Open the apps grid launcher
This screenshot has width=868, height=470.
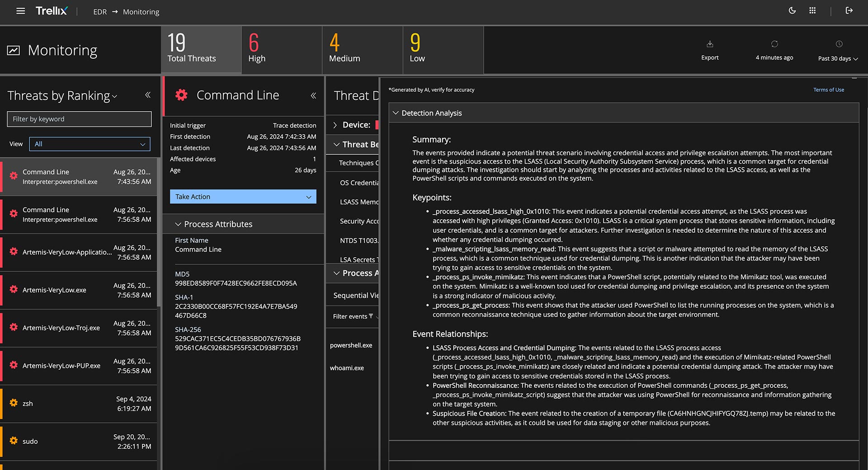[x=812, y=10]
